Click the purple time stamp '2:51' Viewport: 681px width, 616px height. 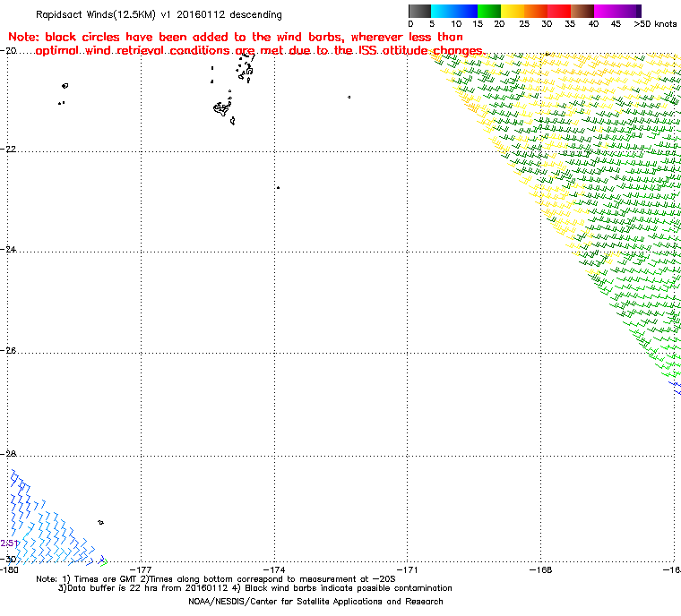click(x=9, y=543)
